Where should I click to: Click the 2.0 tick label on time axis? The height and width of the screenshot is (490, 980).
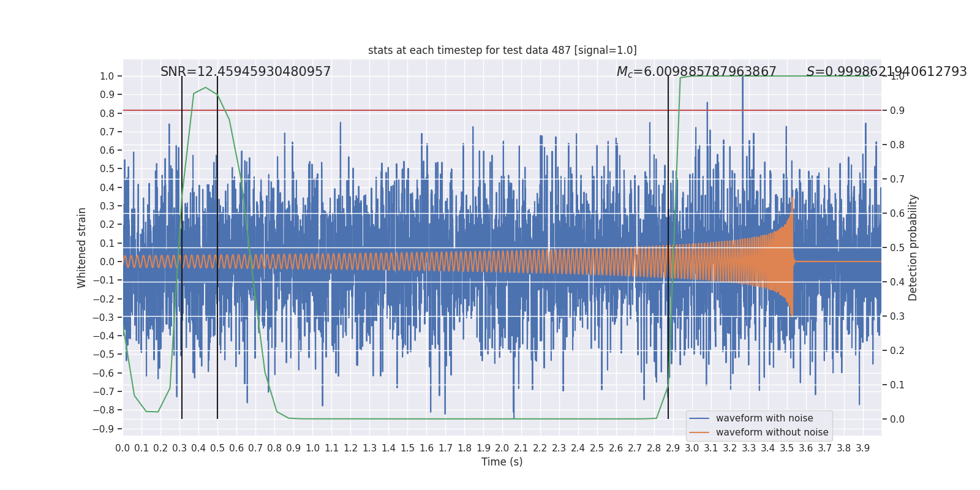pyautogui.click(x=502, y=448)
